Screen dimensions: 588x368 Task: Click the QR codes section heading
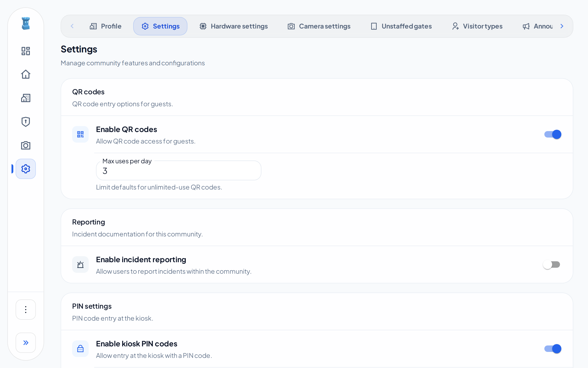click(88, 92)
